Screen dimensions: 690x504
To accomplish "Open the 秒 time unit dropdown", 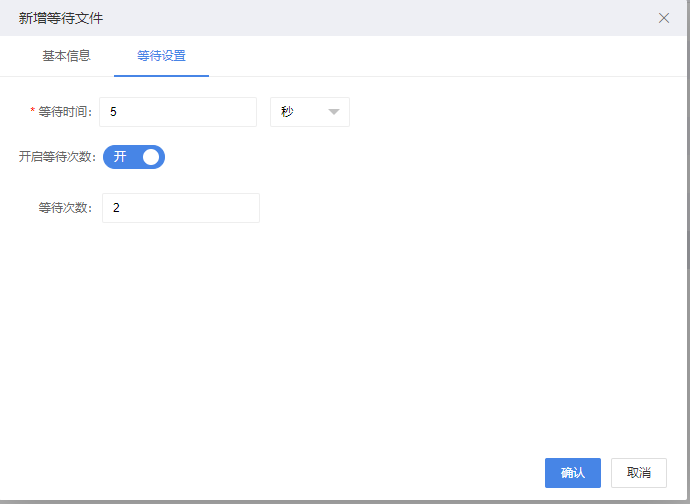I will [x=310, y=112].
